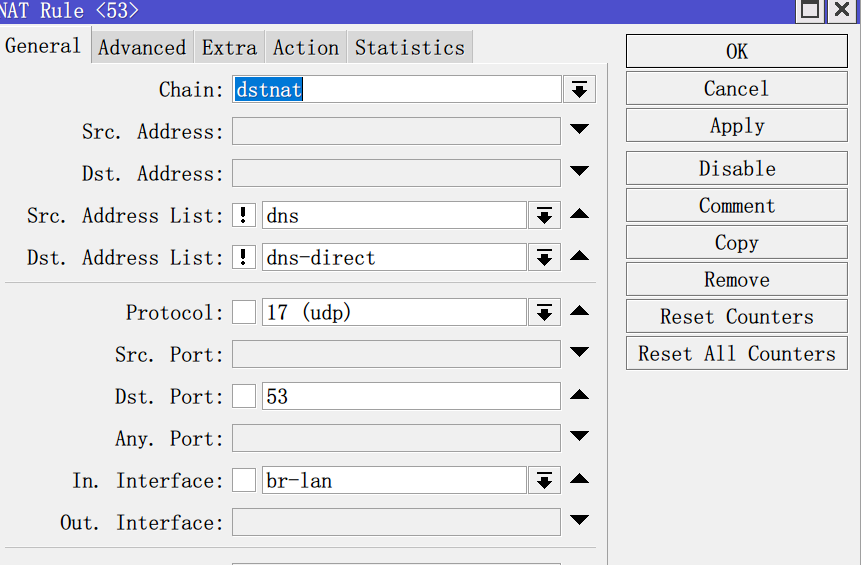Toggle negation for Src. Address List
861x565 pixels.
[x=244, y=215]
